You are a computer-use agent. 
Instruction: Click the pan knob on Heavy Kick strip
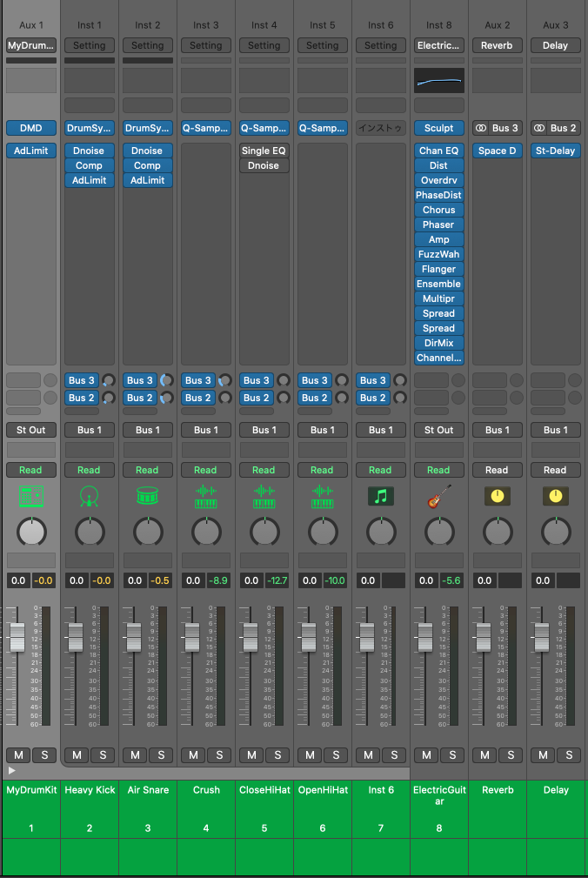tap(90, 532)
